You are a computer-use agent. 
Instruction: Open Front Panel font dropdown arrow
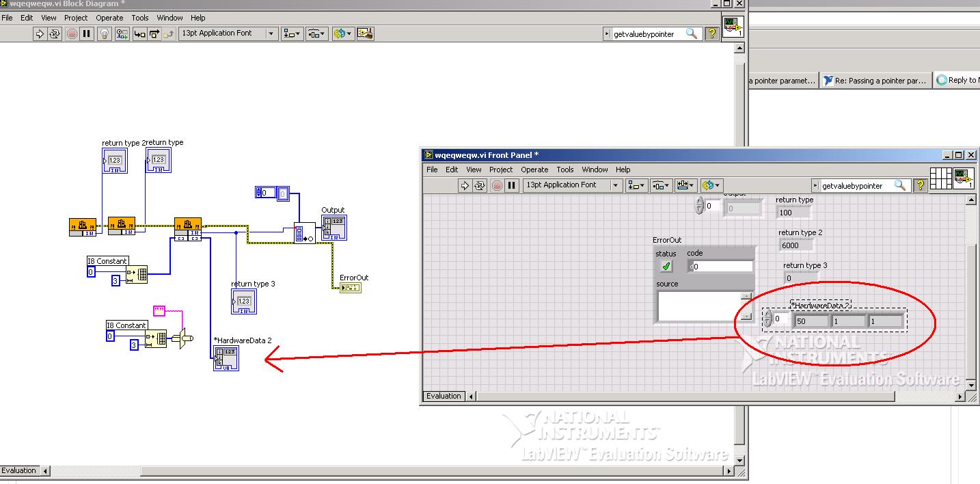(x=616, y=185)
